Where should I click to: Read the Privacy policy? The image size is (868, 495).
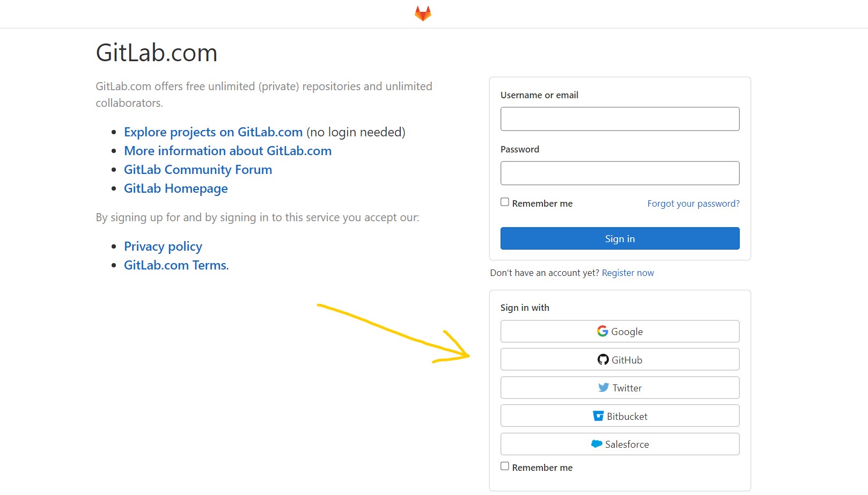163,246
